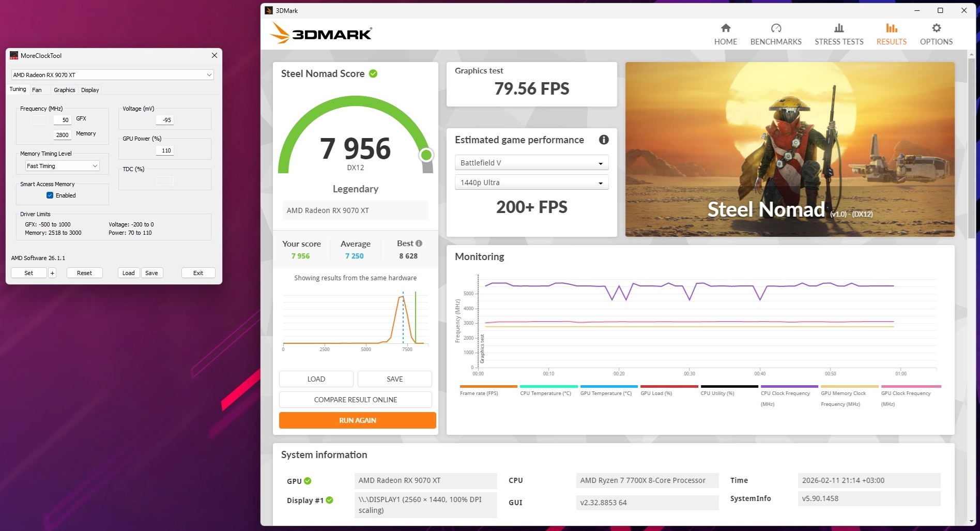Click the "200+ FPS" estimate text
980x531 pixels.
(532, 207)
